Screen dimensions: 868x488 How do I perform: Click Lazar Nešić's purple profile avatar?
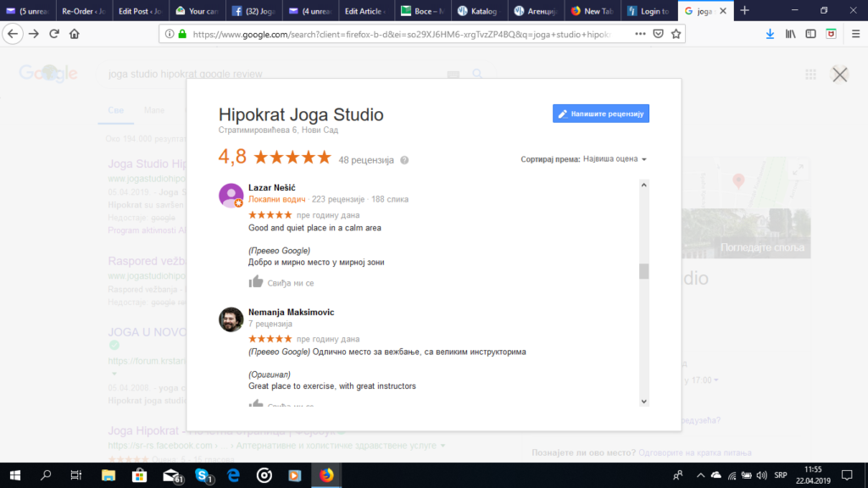pyautogui.click(x=231, y=196)
